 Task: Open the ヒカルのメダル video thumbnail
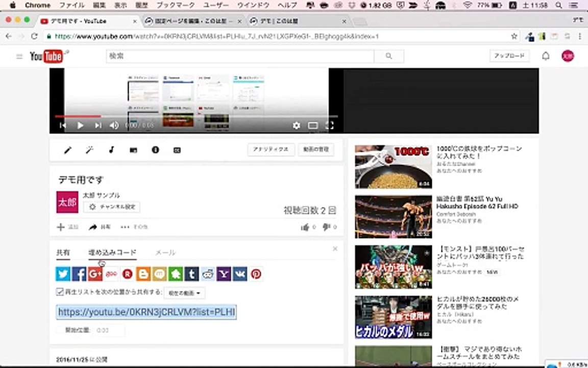pos(394,317)
